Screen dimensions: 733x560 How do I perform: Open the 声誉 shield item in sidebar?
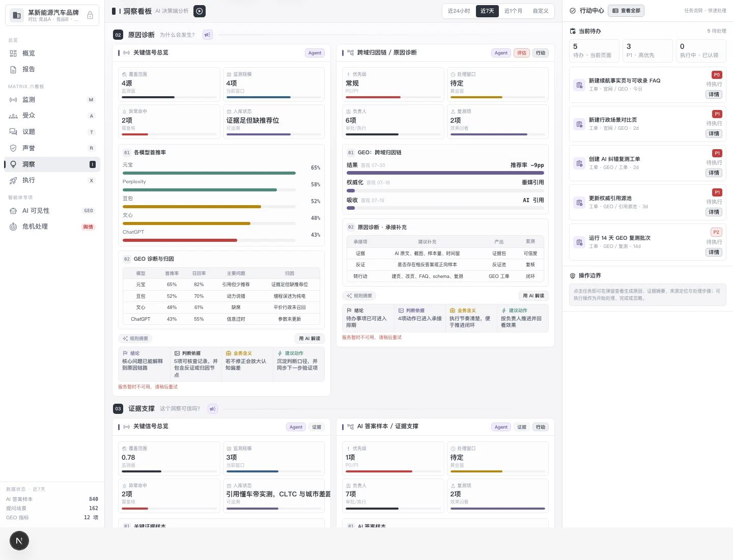(52, 148)
